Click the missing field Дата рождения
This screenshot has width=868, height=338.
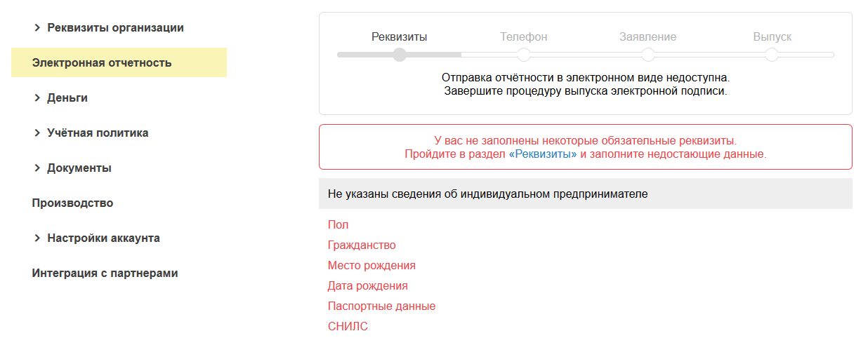367,286
